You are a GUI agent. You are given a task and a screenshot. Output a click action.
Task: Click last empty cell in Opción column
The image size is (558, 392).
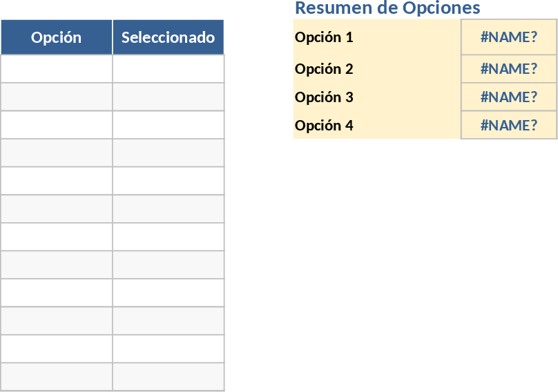[x=57, y=377]
